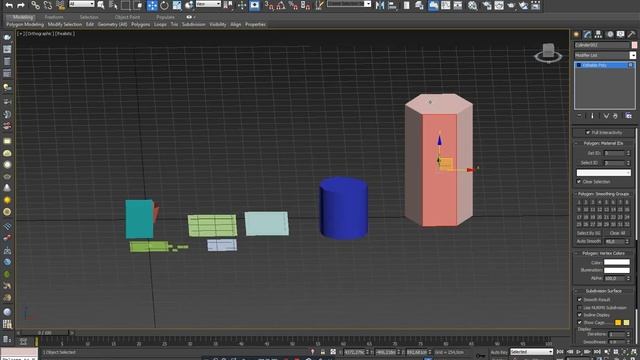Open the Loops ribbon panel
The height and width of the screenshot is (360, 640).
tap(160, 24)
